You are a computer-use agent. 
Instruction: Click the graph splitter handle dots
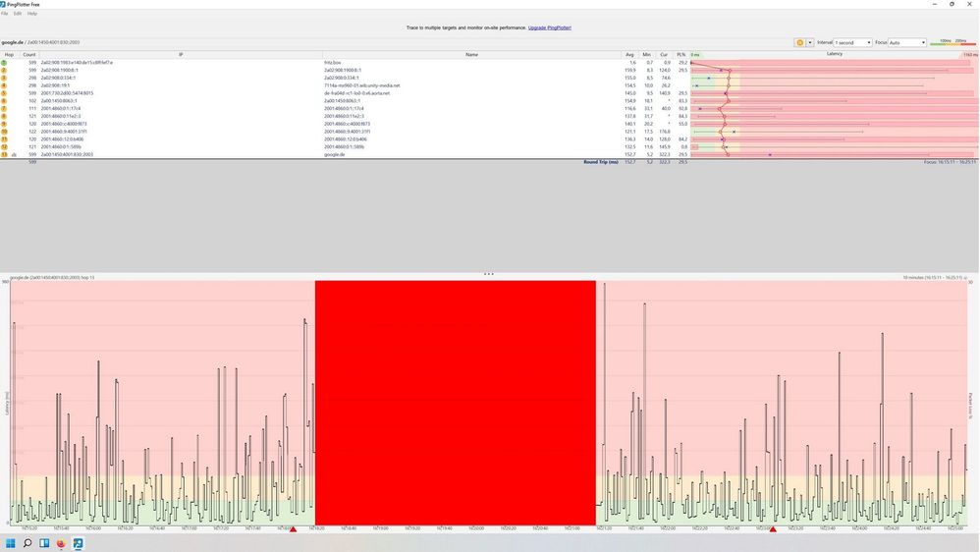(x=489, y=274)
